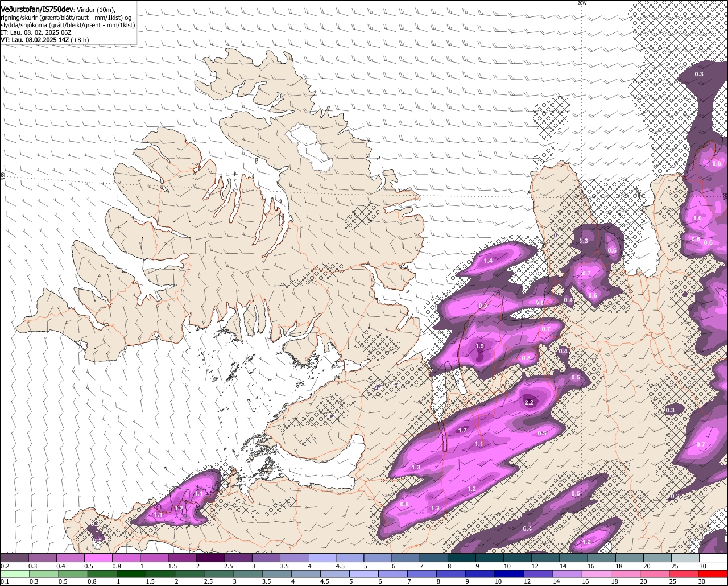The height and width of the screenshot is (586, 728).
Task: Pick lower legend pale green 0.1–0.3 swatch
Action: tap(14, 574)
